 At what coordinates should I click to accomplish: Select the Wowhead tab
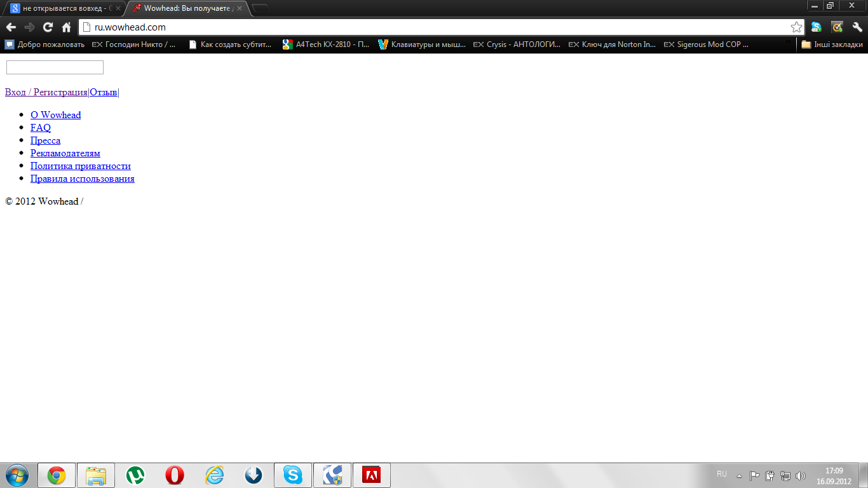pos(187,9)
